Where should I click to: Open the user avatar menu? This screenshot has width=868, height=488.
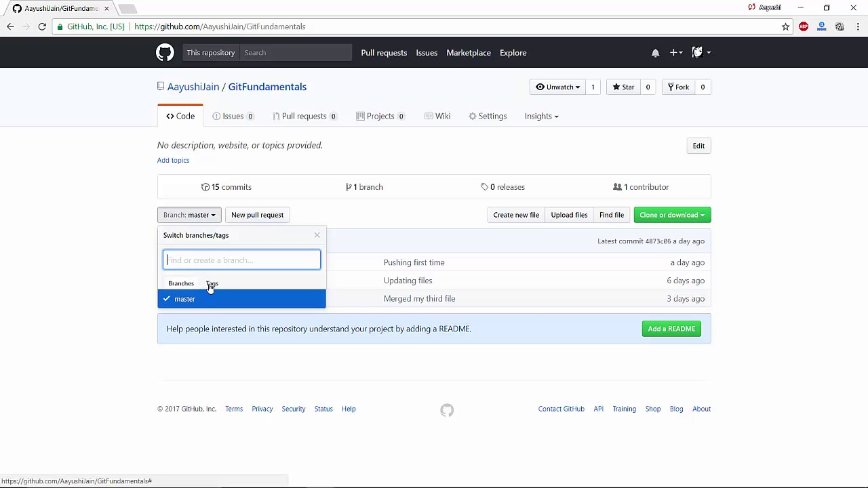point(701,53)
